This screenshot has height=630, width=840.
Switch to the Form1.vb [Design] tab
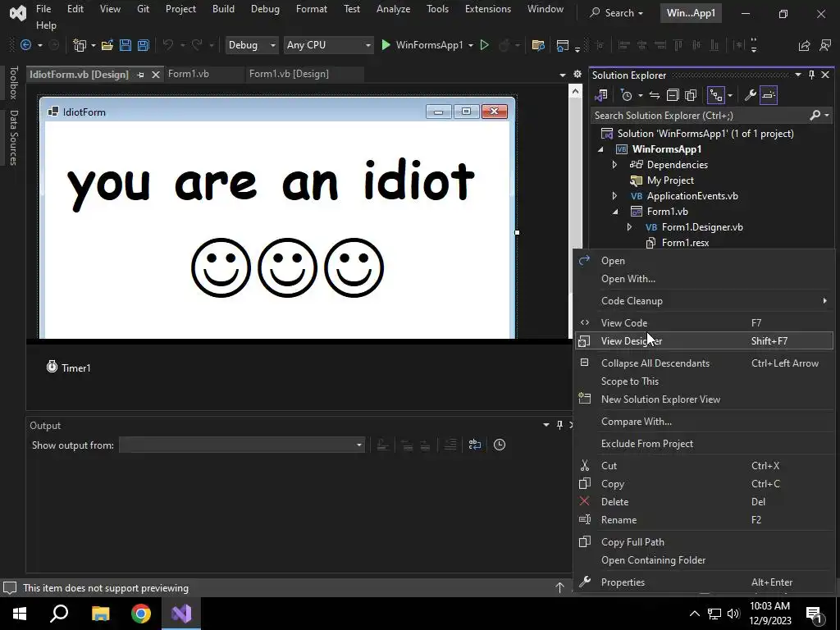point(290,74)
